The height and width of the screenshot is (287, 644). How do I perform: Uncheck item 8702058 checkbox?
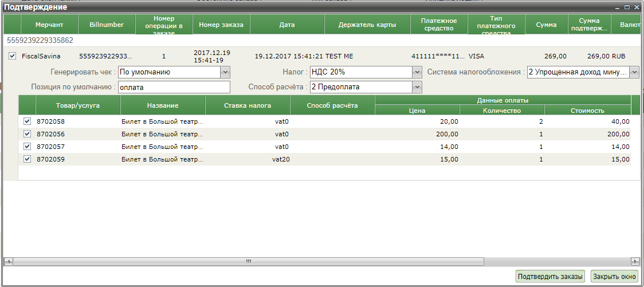[27, 121]
